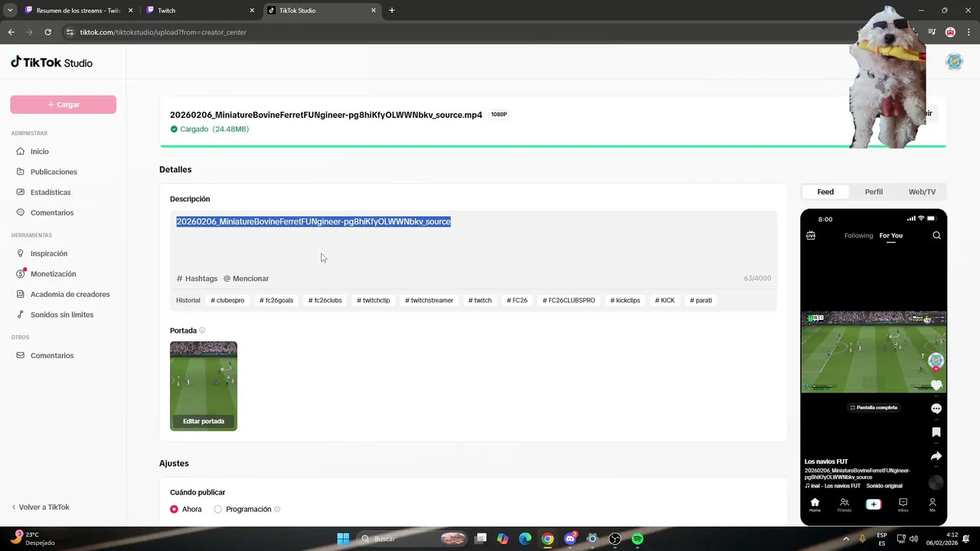The width and height of the screenshot is (980, 551).
Task: Click the Mencionar button
Action: coord(246,279)
